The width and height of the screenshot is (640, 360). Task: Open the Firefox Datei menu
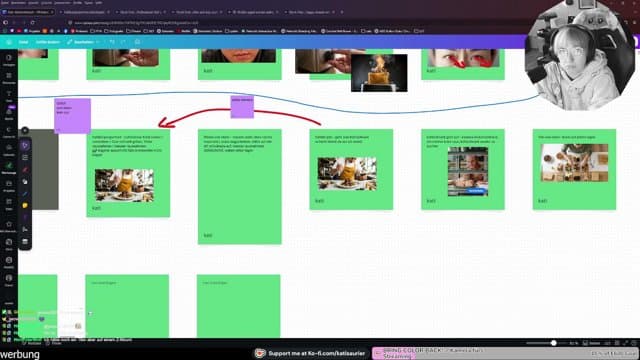(4, 2)
